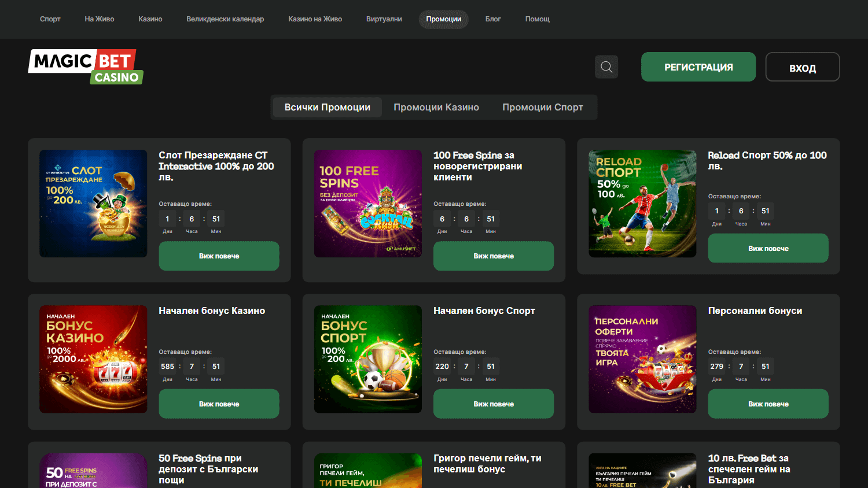
Task: Select the Всички Промоции tab
Action: (x=328, y=108)
